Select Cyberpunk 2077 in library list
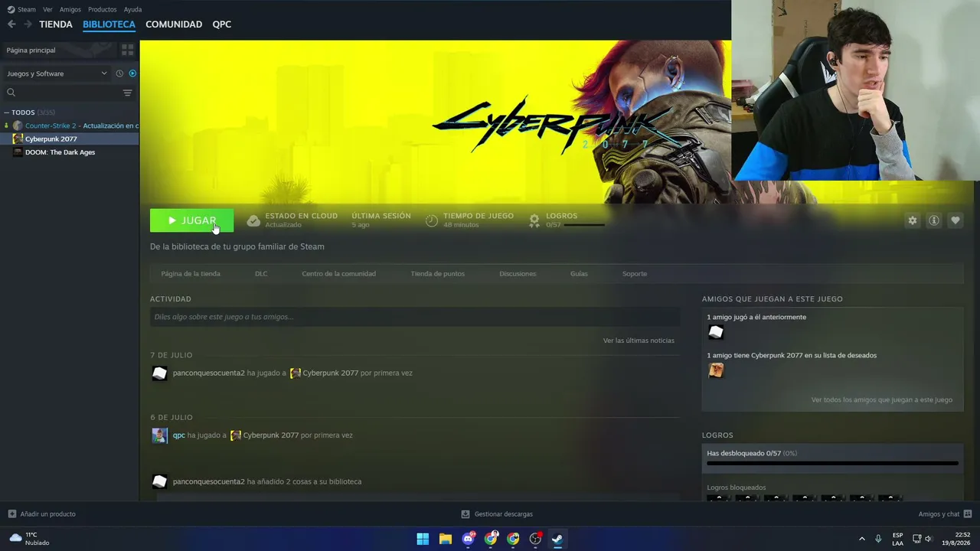The image size is (980, 551). (x=69, y=139)
